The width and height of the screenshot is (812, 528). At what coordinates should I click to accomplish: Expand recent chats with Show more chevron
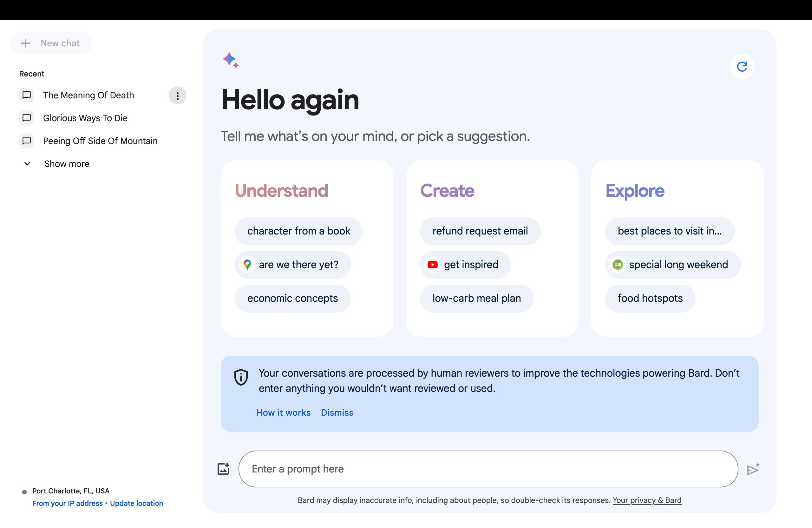pyautogui.click(x=27, y=164)
